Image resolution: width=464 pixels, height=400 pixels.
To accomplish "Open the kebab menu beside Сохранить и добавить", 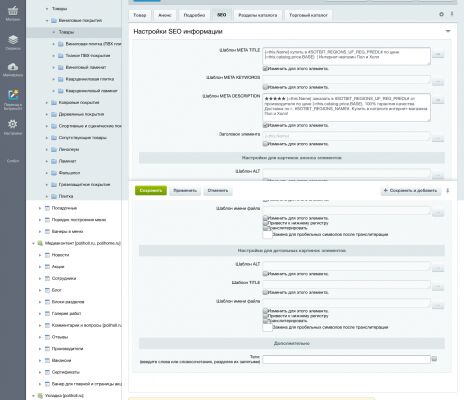I will pyautogui.click(x=448, y=191).
